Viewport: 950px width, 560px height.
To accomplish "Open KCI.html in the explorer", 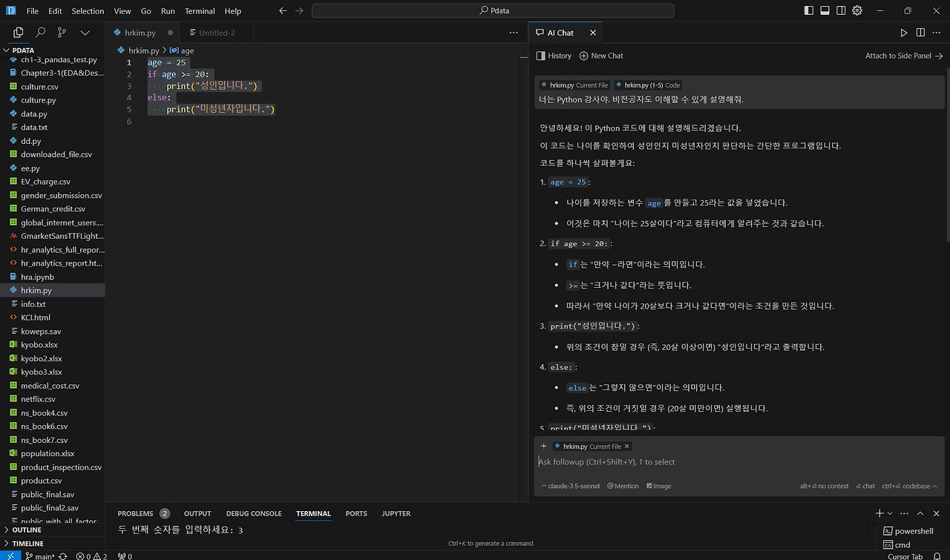I will 52,317.
